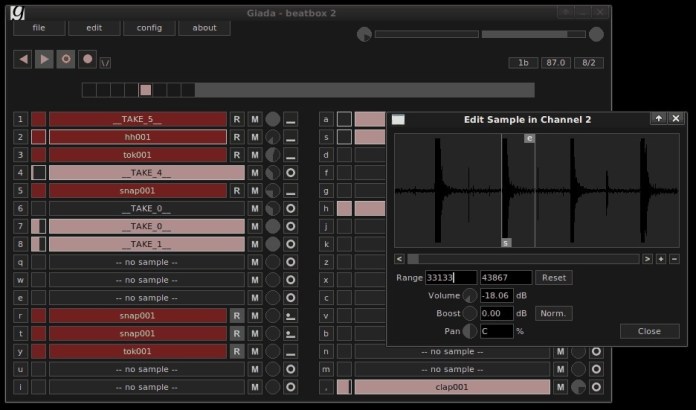
Task: Mute channel n
Action: point(561,351)
